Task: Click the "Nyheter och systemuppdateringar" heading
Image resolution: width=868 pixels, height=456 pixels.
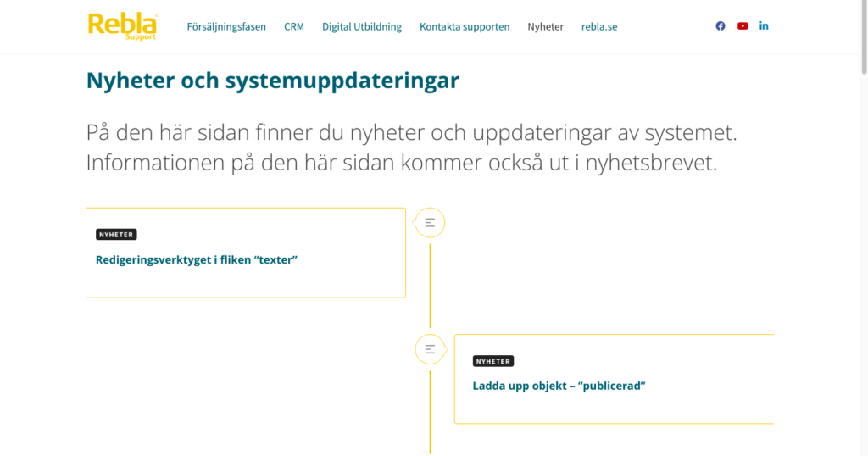Action: [272, 81]
